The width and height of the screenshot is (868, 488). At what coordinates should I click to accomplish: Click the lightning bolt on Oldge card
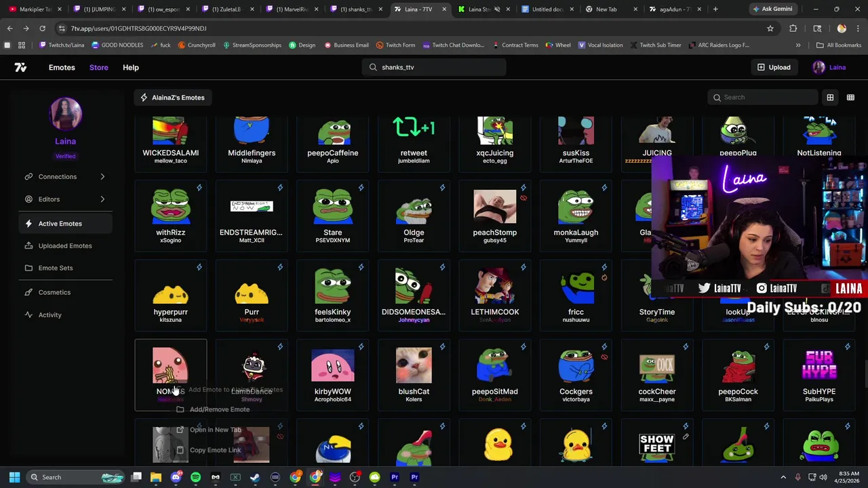pyautogui.click(x=442, y=188)
